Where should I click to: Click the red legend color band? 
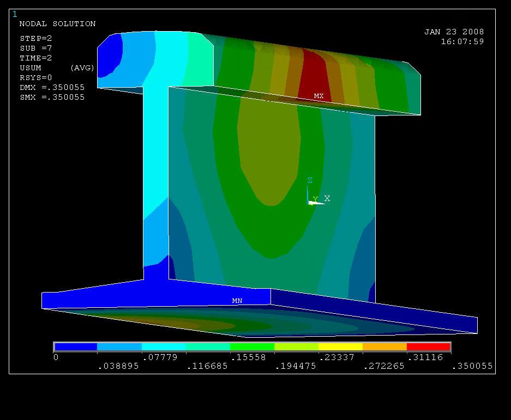coord(429,347)
